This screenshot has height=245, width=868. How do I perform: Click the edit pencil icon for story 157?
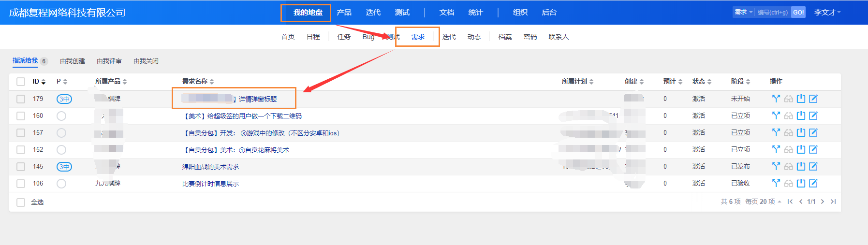[x=813, y=132]
